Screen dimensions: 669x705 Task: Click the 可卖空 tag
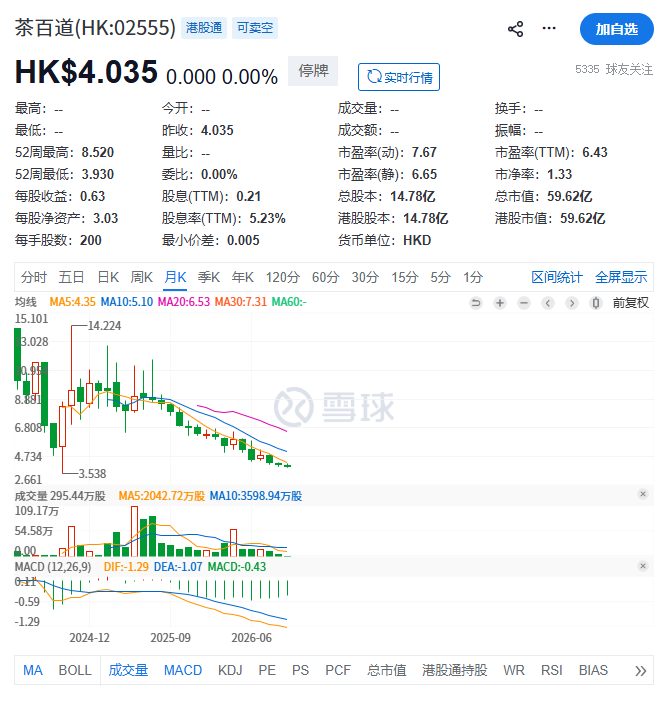click(255, 28)
